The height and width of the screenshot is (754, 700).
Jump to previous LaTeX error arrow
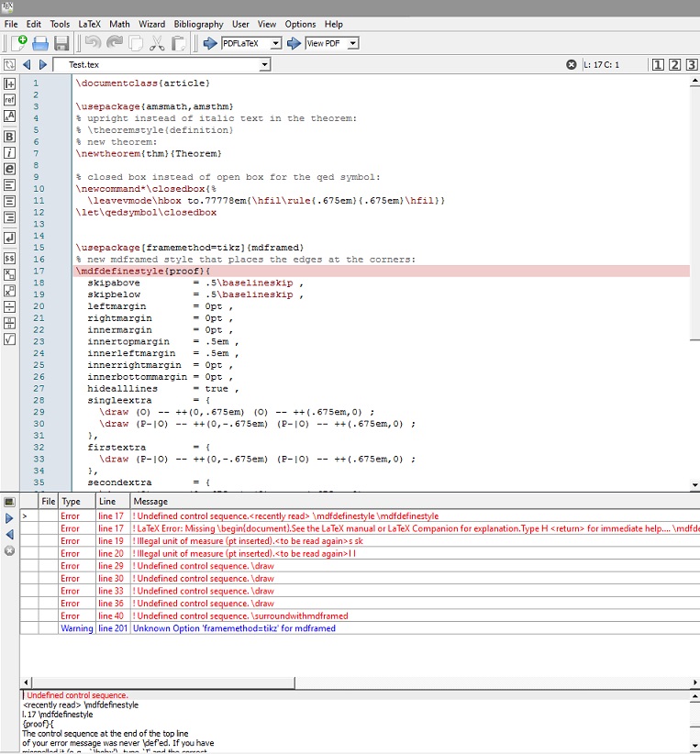pyautogui.click(x=9, y=534)
